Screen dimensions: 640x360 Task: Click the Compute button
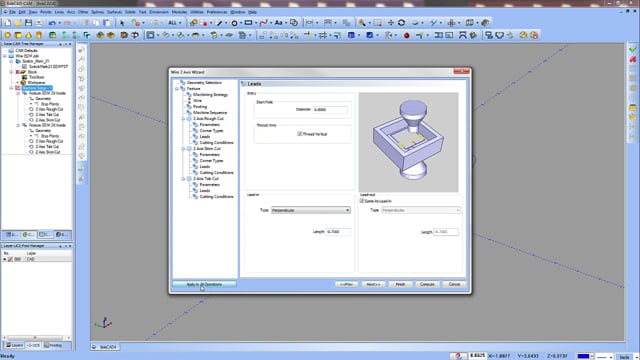click(427, 284)
